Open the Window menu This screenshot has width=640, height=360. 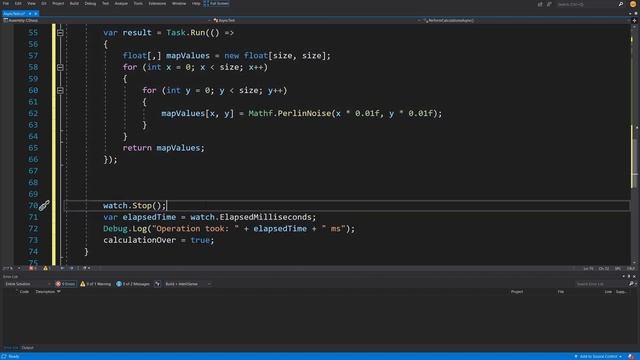point(179,4)
